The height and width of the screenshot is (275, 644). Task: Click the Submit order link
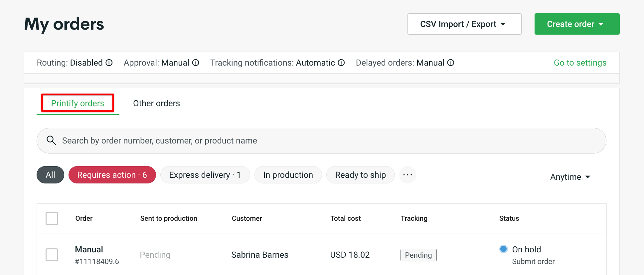[x=533, y=261]
